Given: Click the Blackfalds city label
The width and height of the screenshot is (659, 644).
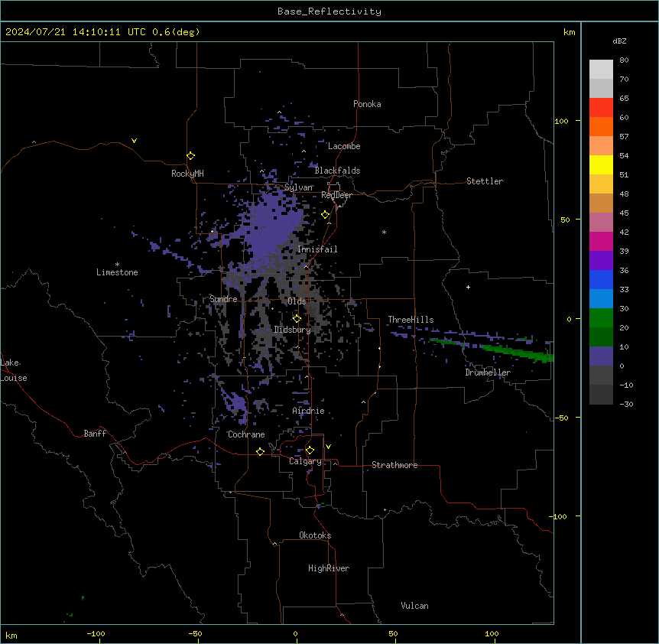Looking at the screenshot, I should (337, 171).
